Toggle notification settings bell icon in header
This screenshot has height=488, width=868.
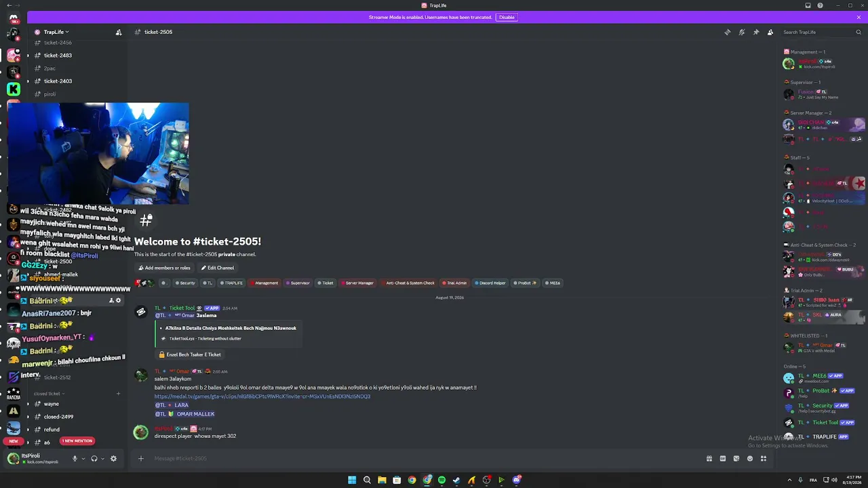[x=742, y=32]
